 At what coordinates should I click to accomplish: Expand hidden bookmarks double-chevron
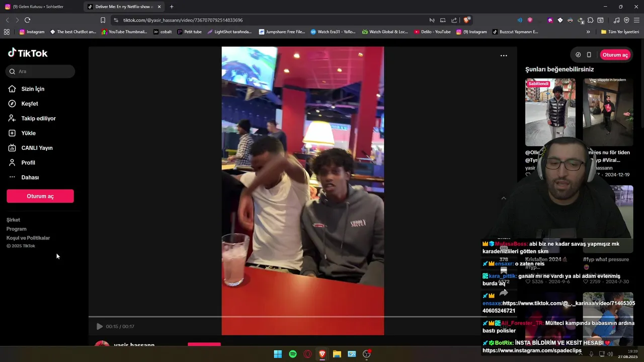click(588, 32)
